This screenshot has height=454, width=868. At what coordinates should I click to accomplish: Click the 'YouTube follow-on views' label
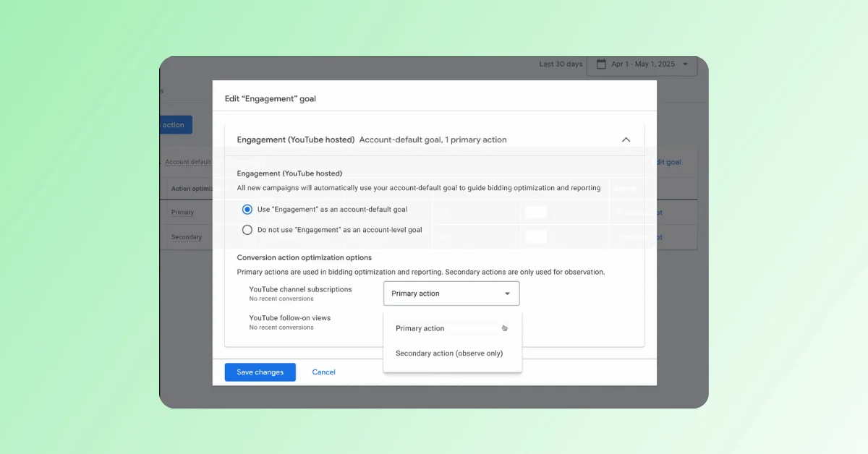click(x=289, y=318)
